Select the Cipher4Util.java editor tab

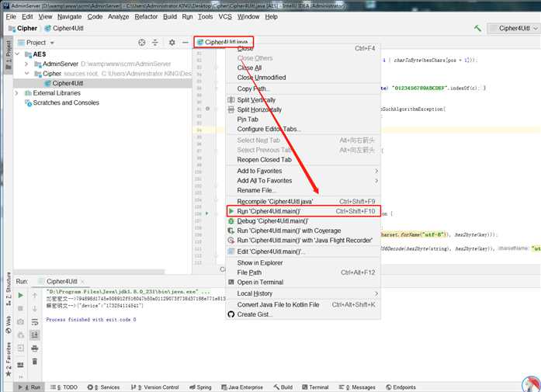(x=224, y=42)
